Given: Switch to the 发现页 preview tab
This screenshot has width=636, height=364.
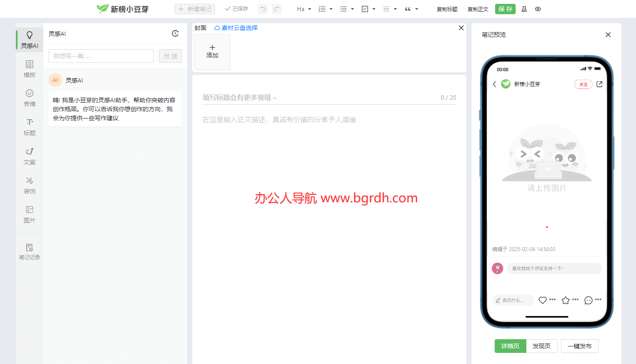Looking at the screenshot, I should tap(541, 346).
